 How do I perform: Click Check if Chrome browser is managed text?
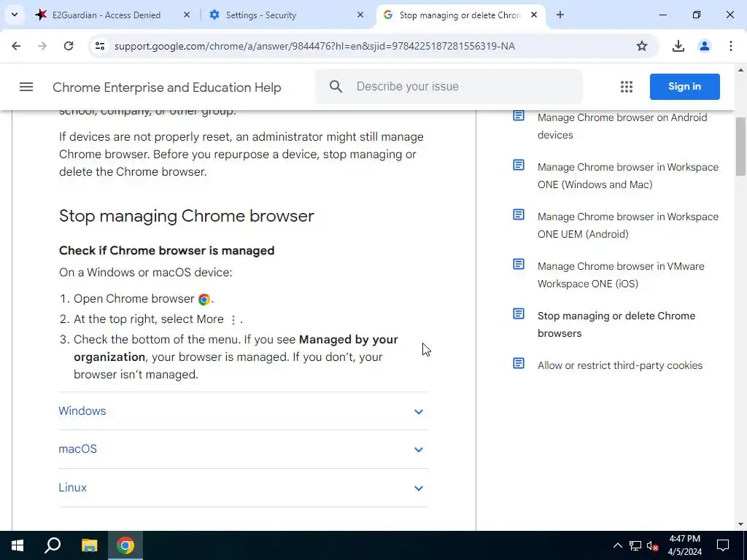tap(167, 251)
